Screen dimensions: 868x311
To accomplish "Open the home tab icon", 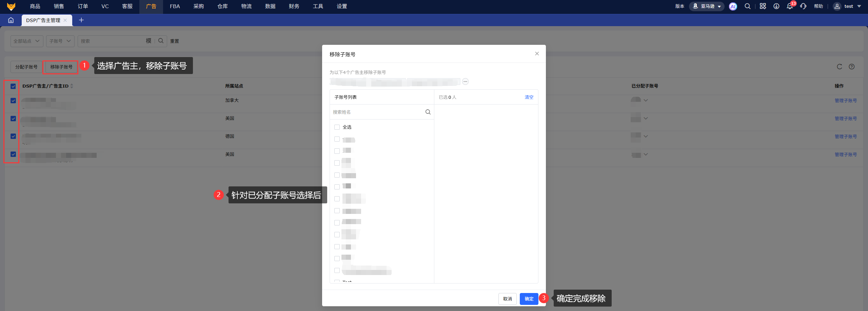I will click(x=11, y=20).
